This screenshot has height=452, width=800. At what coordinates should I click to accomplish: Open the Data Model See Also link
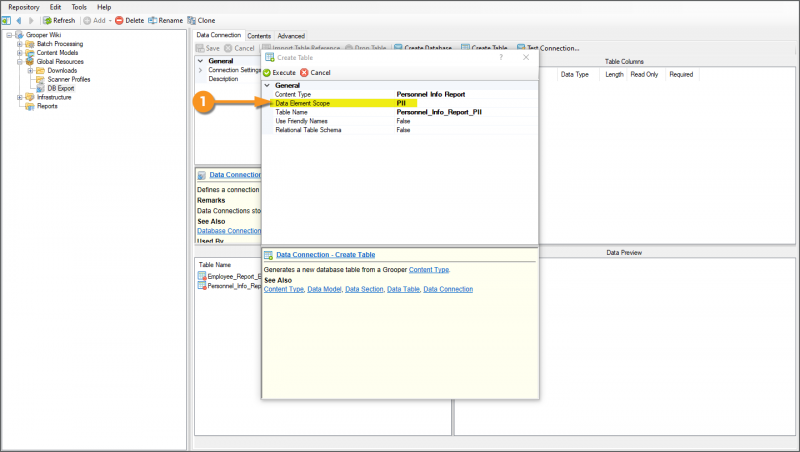tap(324, 289)
